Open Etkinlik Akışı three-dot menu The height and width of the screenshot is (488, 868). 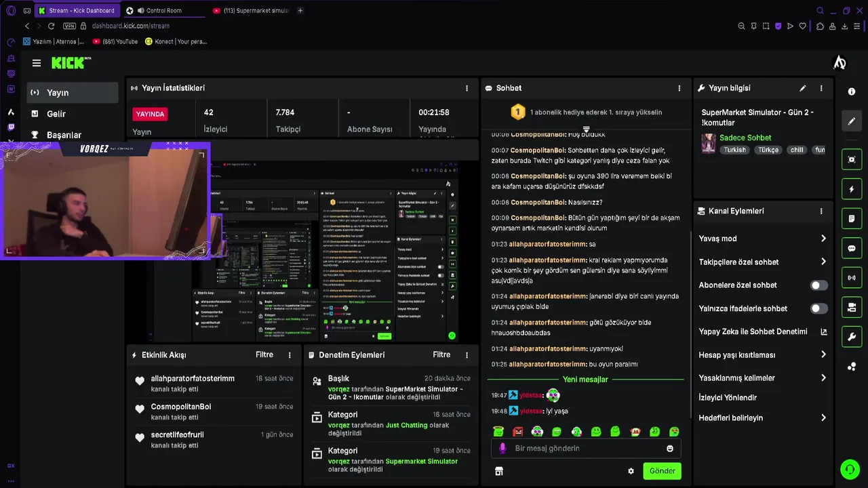[290, 354]
